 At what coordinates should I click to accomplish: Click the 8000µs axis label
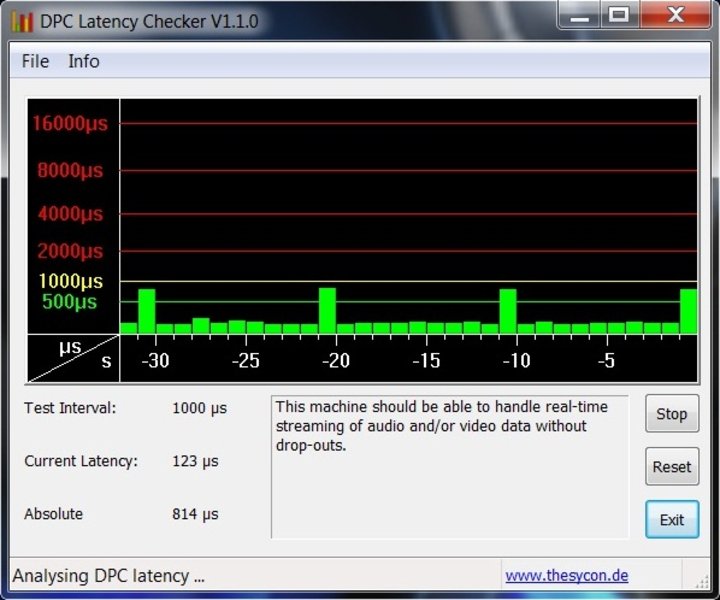pyautogui.click(x=70, y=170)
